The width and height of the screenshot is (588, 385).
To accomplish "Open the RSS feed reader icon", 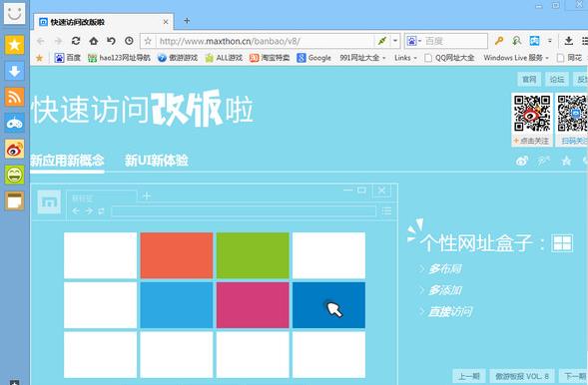I will click(x=14, y=97).
